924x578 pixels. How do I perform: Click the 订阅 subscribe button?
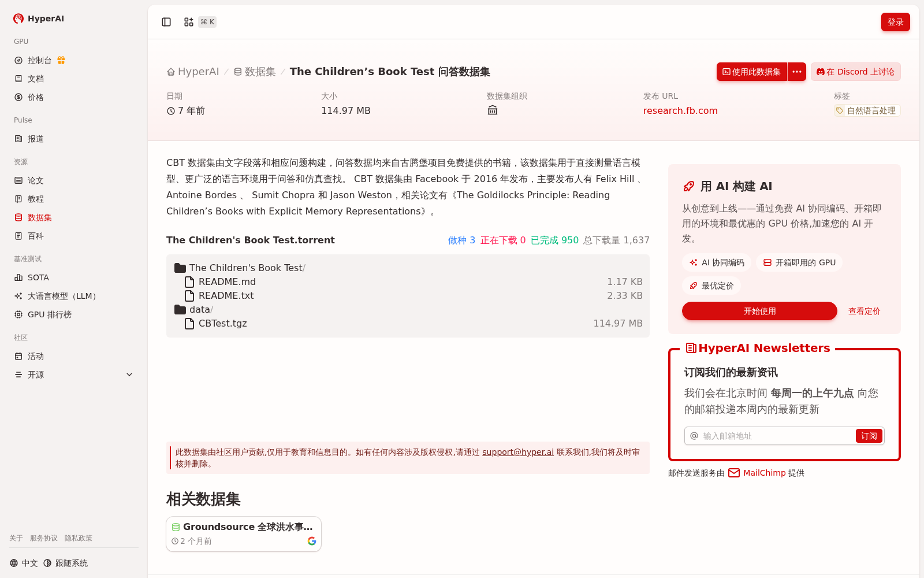tap(869, 436)
